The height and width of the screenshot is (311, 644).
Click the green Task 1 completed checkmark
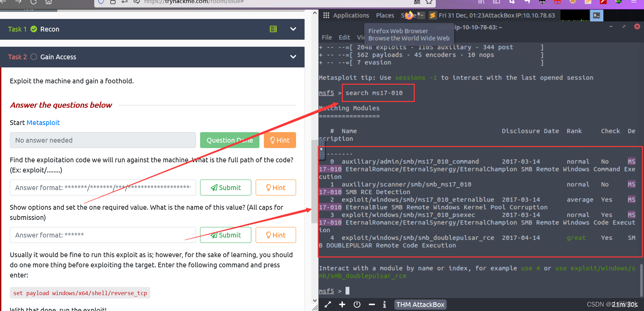point(34,29)
